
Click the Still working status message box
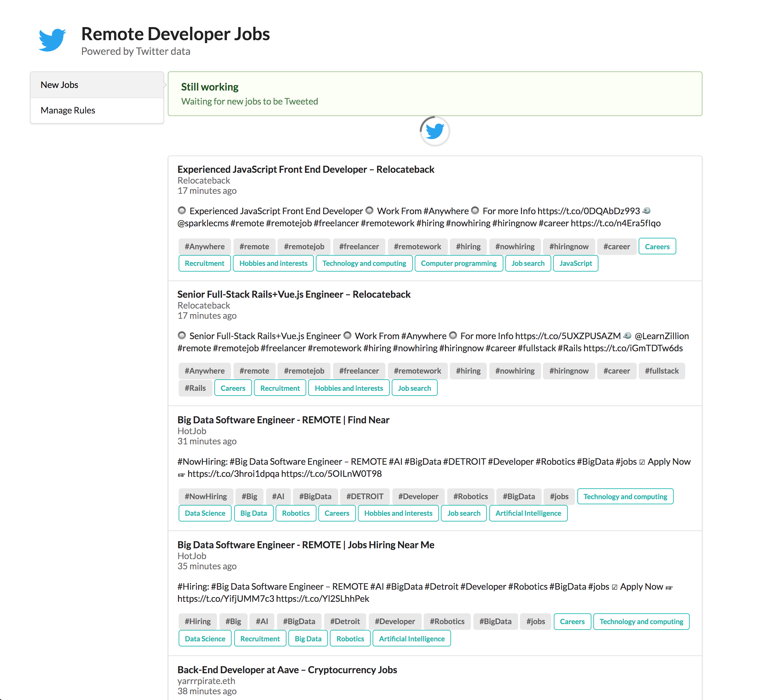434,94
